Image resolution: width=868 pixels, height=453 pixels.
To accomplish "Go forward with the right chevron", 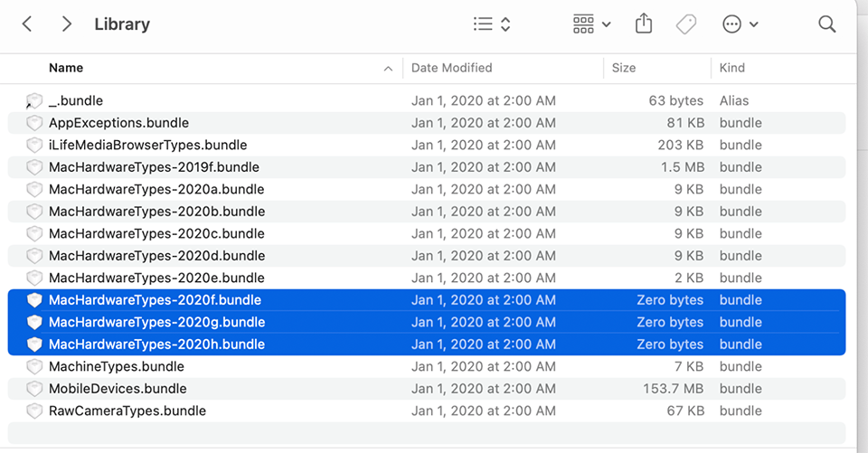I will click(x=66, y=24).
